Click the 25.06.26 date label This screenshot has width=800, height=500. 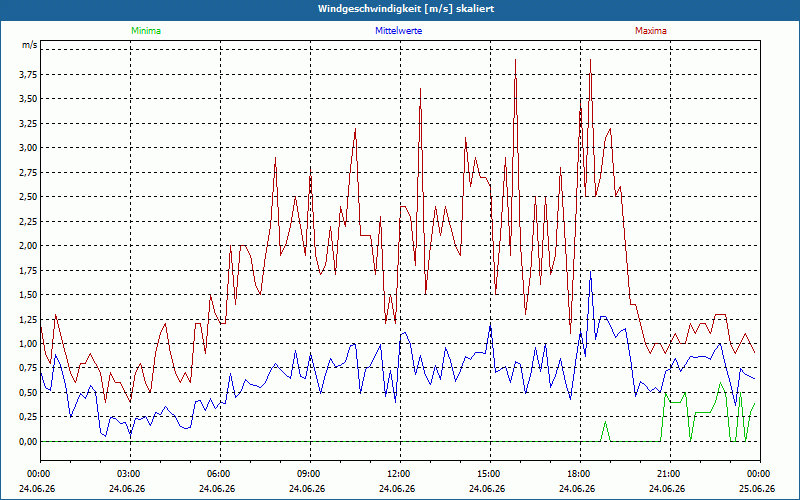(x=757, y=488)
